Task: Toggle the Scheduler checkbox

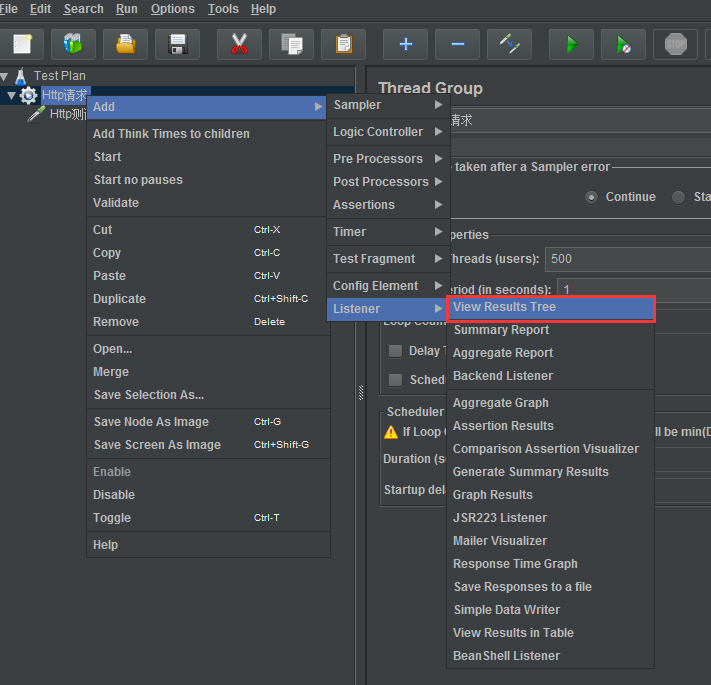Action: 395,380
